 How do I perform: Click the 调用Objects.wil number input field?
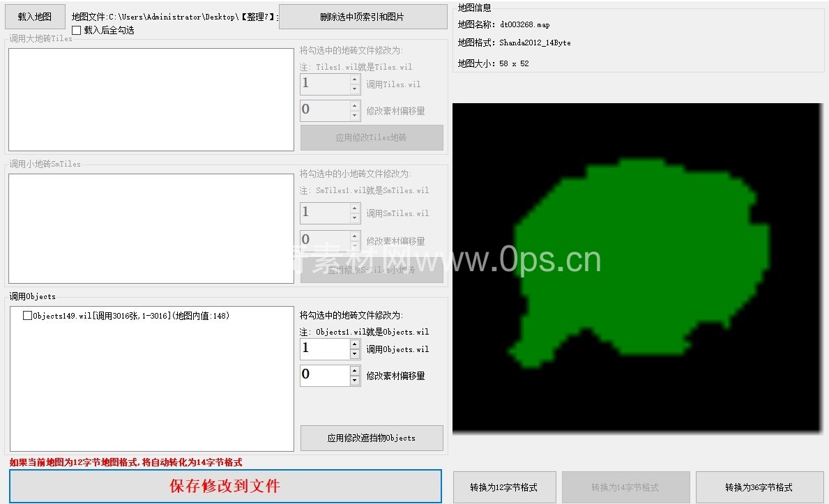324,349
